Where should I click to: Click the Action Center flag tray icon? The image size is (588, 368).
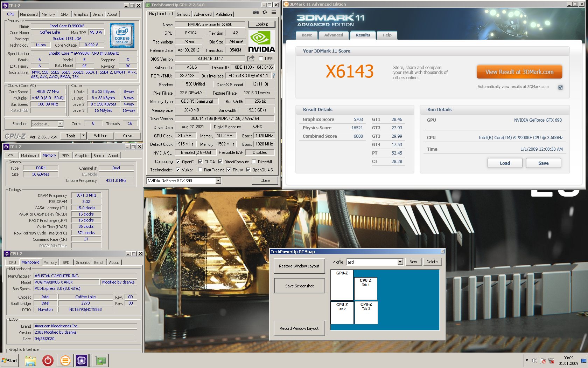[543, 361]
